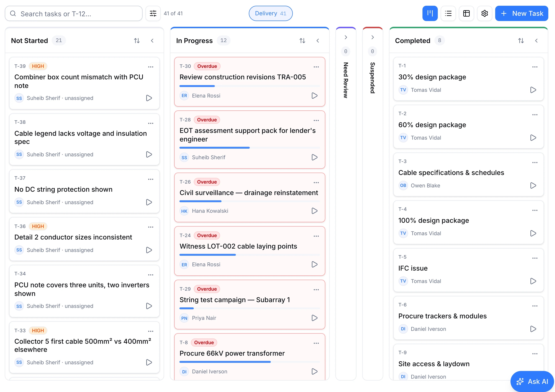
Task: Sort the In Progress column
Action: coord(302,41)
